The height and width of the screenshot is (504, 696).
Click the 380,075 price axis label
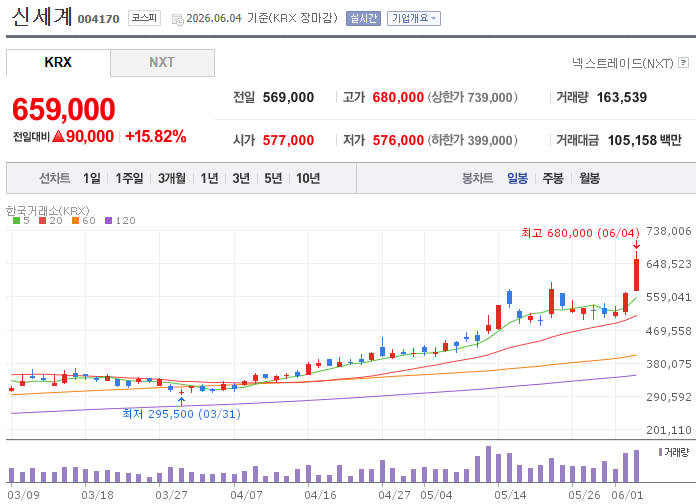click(x=669, y=364)
